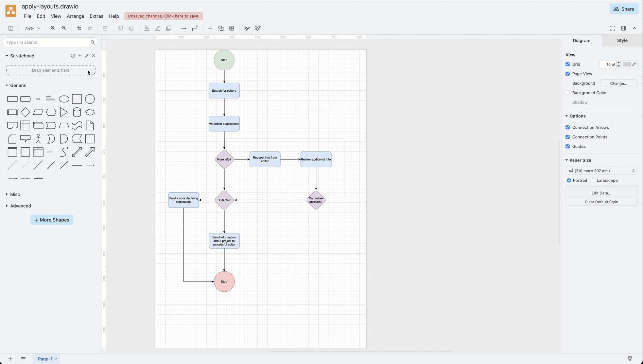Enable the Background Color checkbox

pyautogui.click(x=568, y=93)
